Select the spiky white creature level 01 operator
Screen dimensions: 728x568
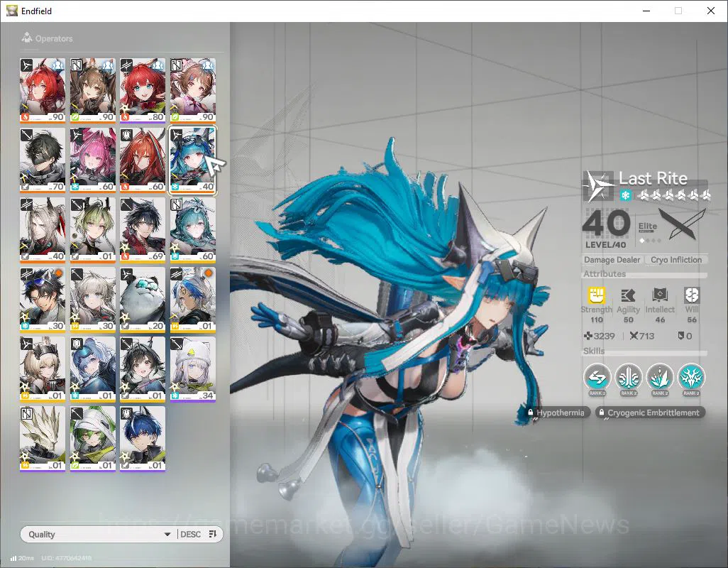pyautogui.click(x=43, y=439)
